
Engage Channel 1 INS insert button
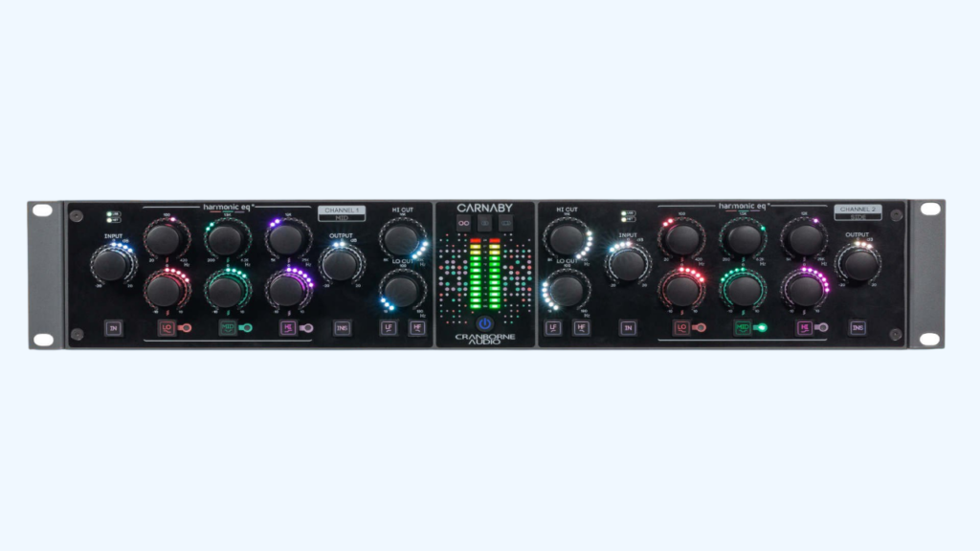(x=342, y=328)
